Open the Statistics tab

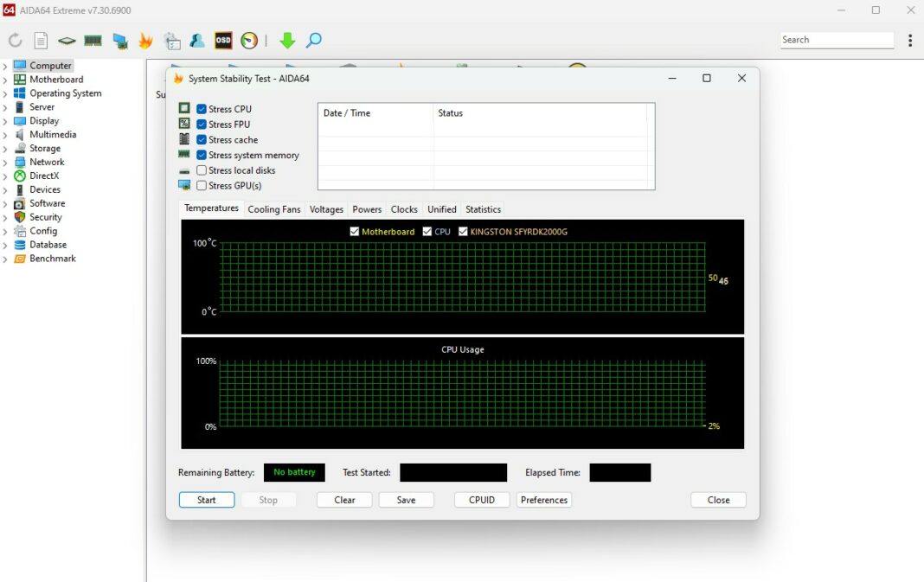point(483,208)
